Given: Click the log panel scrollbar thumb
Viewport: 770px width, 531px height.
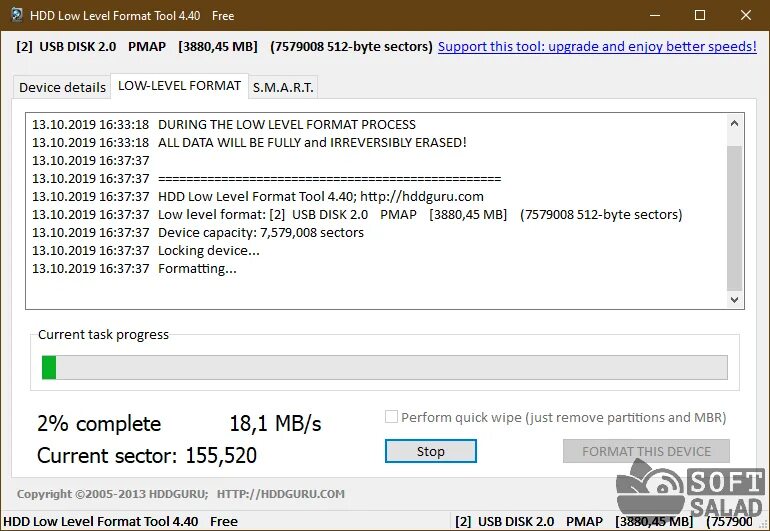Looking at the screenshot, I should click(x=734, y=218).
